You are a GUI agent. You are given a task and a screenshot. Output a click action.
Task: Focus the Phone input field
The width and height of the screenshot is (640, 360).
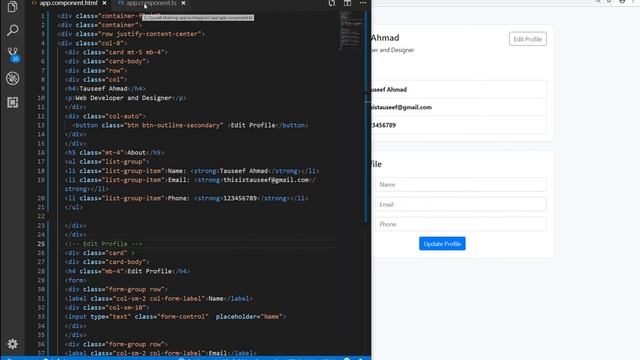pyautogui.click(x=460, y=224)
